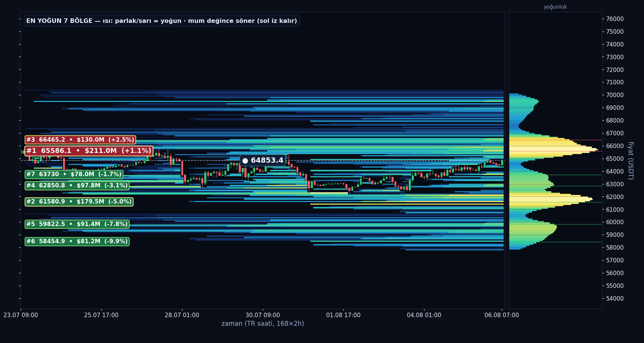This screenshot has height=343, width=644.
Task: Click the 68000 price tick
Action: pyautogui.click(x=615, y=120)
